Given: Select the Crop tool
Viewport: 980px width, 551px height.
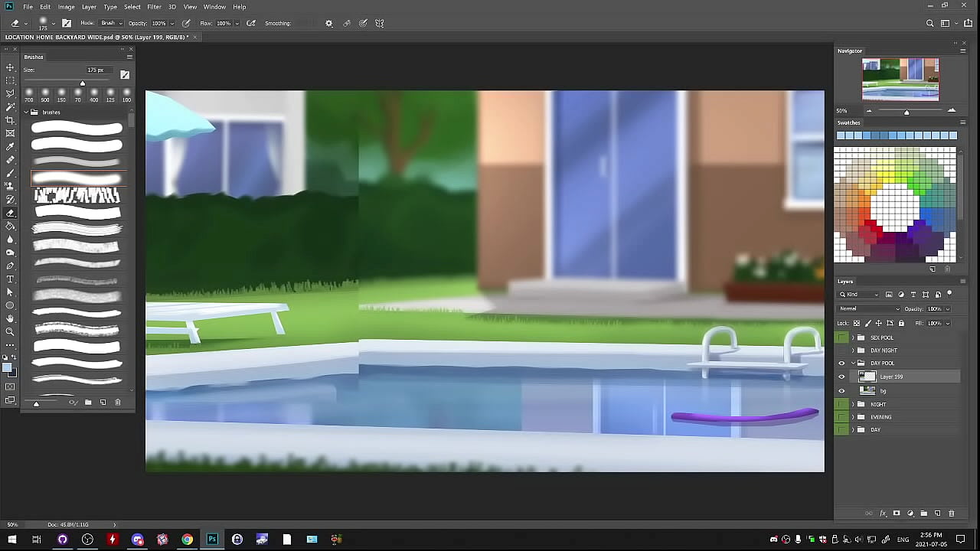Looking at the screenshot, I should (x=10, y=120).
